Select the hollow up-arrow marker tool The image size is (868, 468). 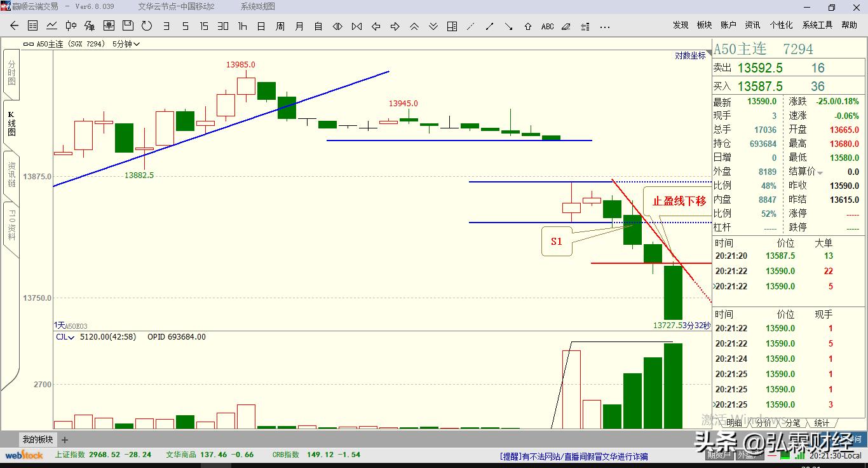528,26
